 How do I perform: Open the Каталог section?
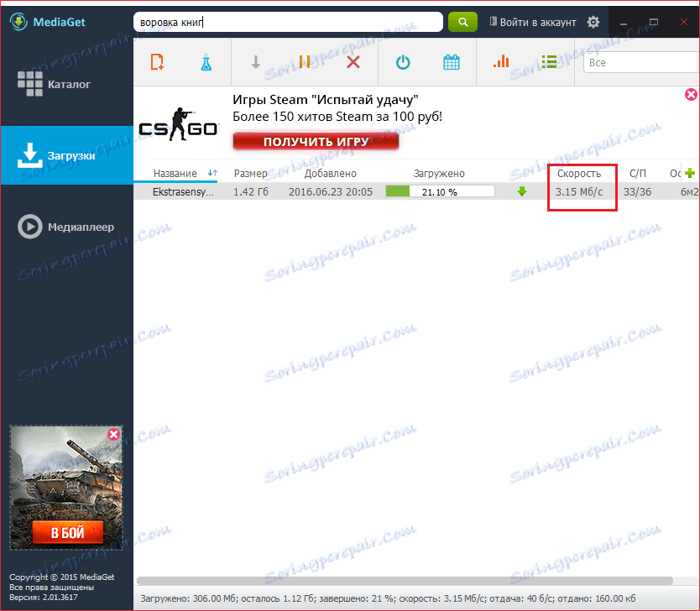pos(65,84)
